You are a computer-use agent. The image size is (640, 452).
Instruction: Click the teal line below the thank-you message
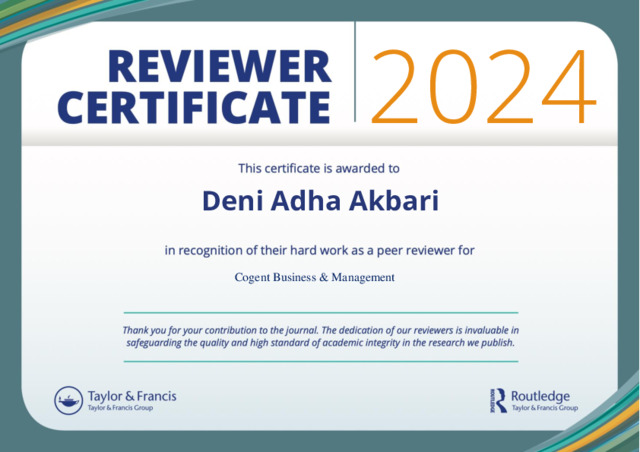coord(320,361)
